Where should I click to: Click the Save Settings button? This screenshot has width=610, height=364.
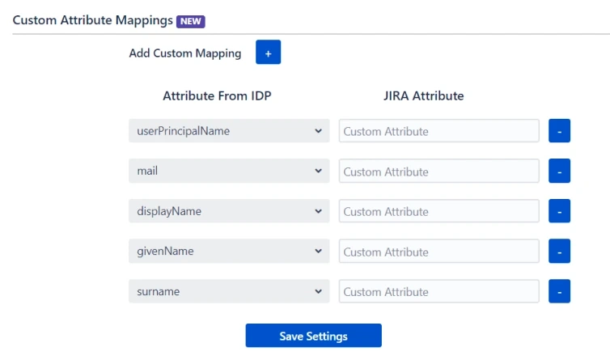(x=314, y=336)
